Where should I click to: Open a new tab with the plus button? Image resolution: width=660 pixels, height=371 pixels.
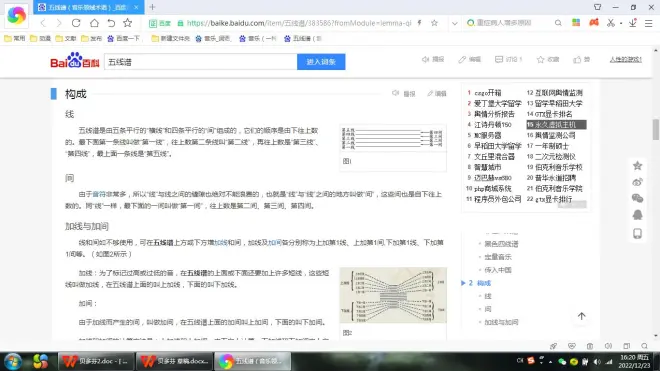152,7
